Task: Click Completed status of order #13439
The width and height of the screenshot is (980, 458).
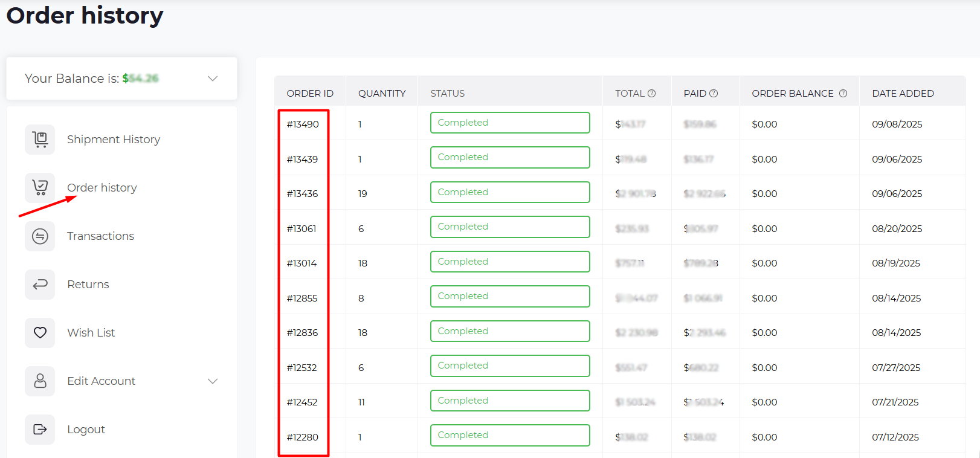Action: tap(510, 157)
